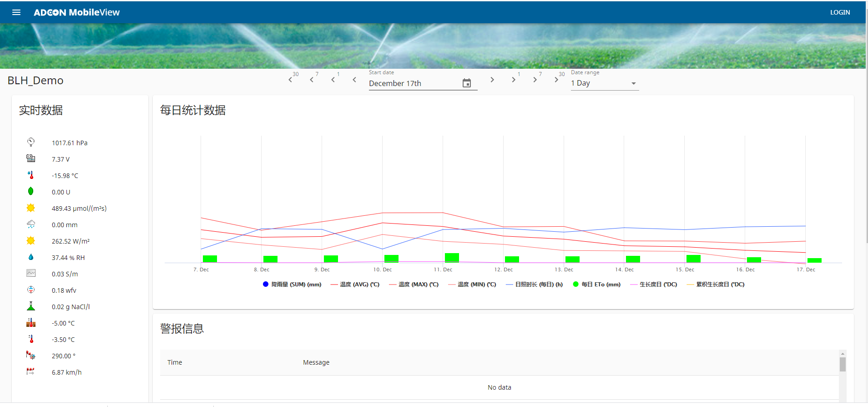Go forward 7 days arrow
Screen dimensions: 868x407
(535, 80)
